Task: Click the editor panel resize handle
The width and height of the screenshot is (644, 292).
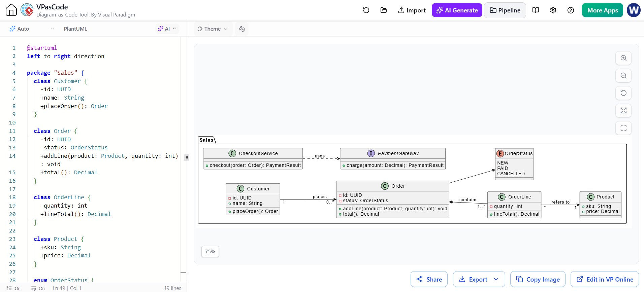Action: point(187,157)
